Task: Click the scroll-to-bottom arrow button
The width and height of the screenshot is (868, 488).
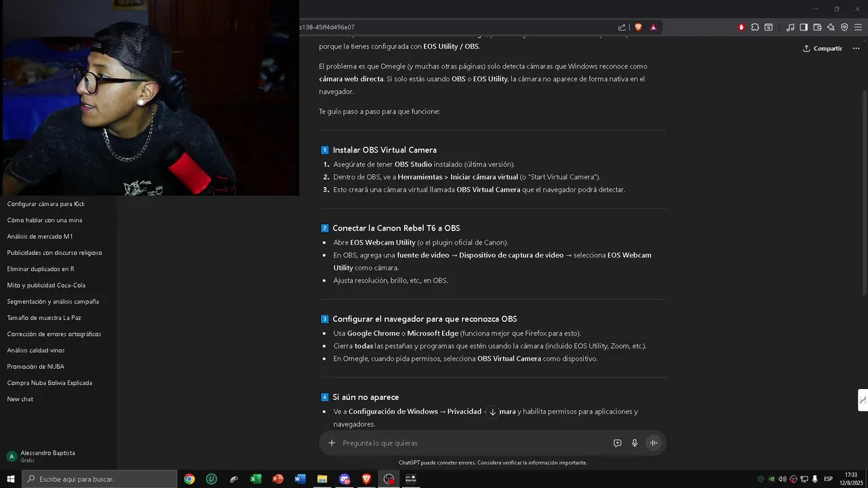Action: click(x=493, y=411)
